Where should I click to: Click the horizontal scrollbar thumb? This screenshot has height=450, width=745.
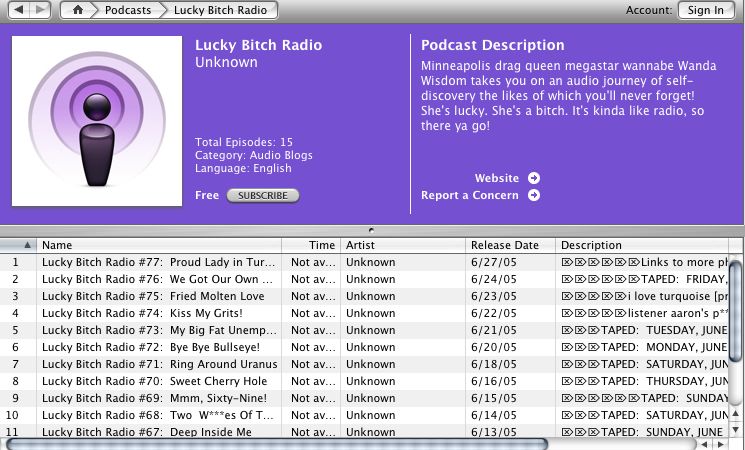(x=277, y=445)
